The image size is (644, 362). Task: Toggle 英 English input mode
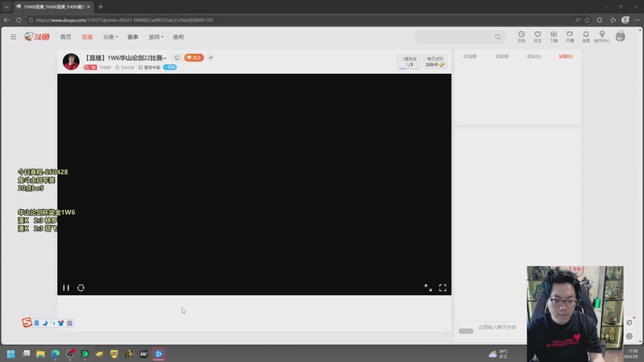(36, 323)
